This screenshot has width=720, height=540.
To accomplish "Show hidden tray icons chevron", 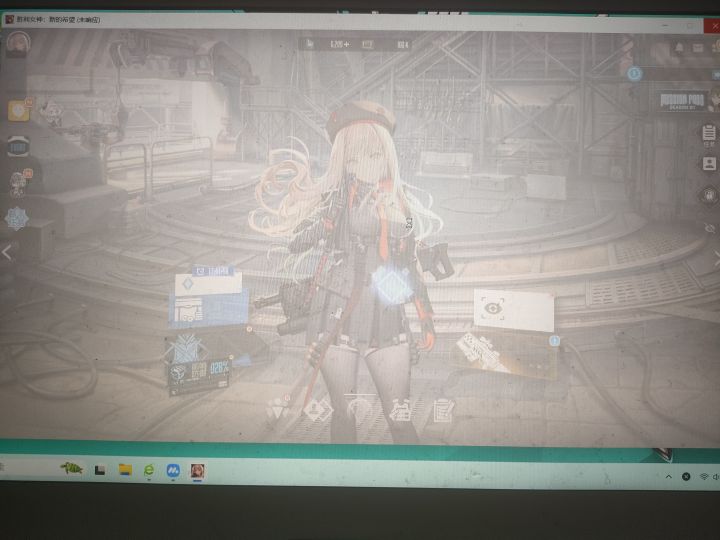I will 669,477.
